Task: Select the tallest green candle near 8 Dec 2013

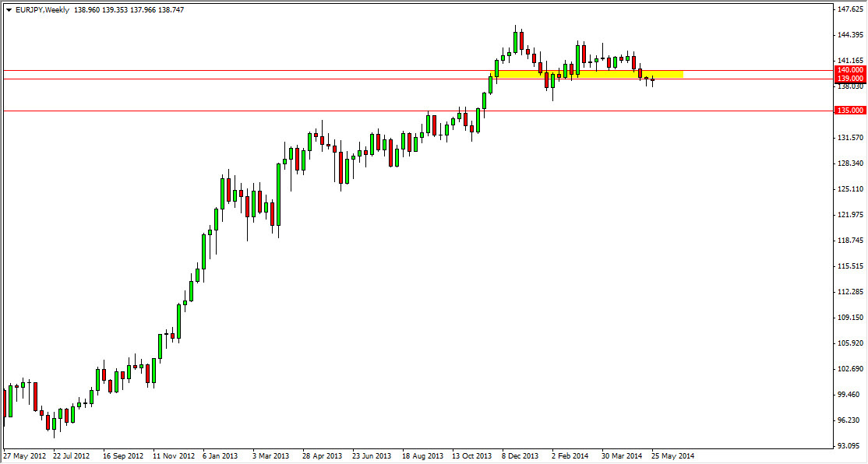Action: tap(517, 43)
